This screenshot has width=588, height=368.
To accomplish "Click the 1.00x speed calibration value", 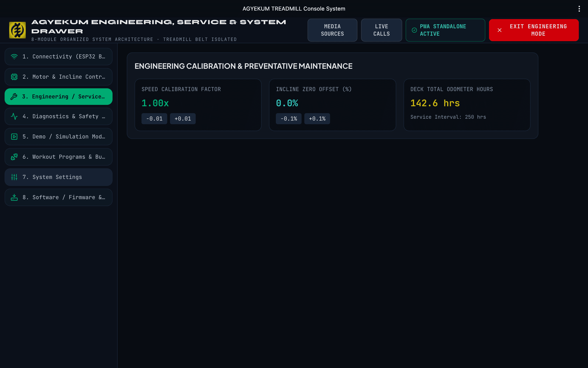I will pos(155,103).
